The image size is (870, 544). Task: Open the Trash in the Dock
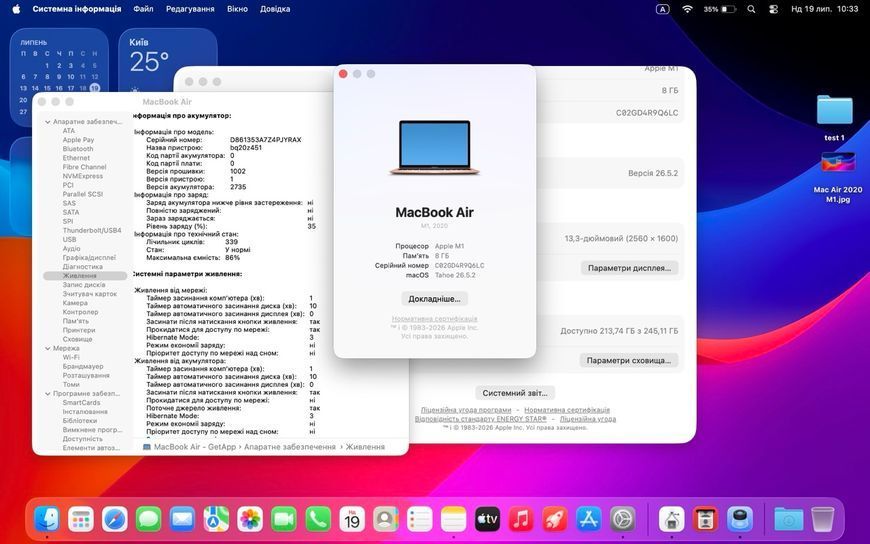tap(822, 520)
